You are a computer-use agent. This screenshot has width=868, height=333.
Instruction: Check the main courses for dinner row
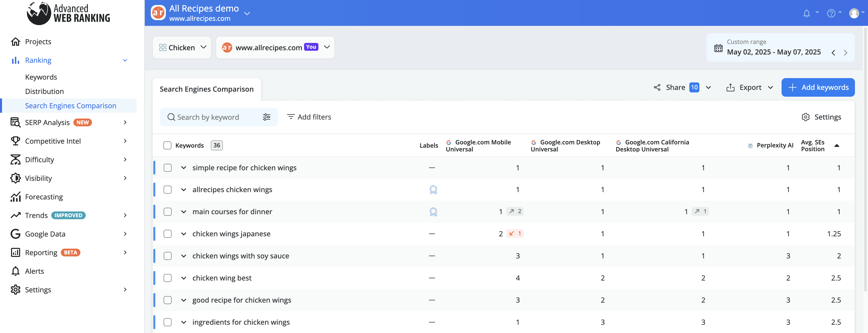pyautogui.click(x=167, y=212)
